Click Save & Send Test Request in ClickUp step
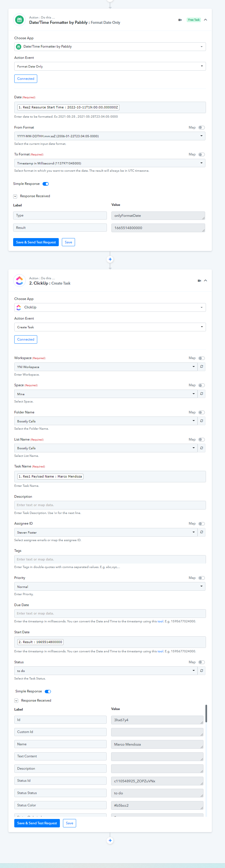The image size is (225, 868). [37, 823]
